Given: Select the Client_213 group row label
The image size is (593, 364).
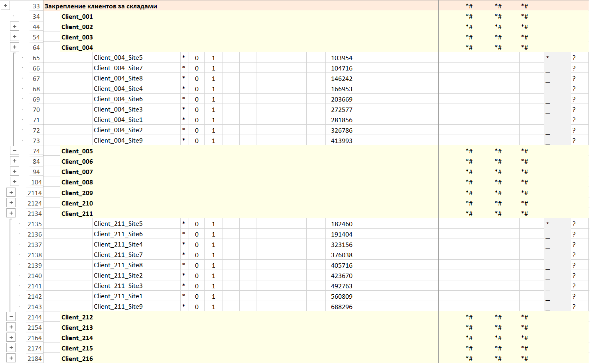Looking at the screenshot, I should [77, 328].
